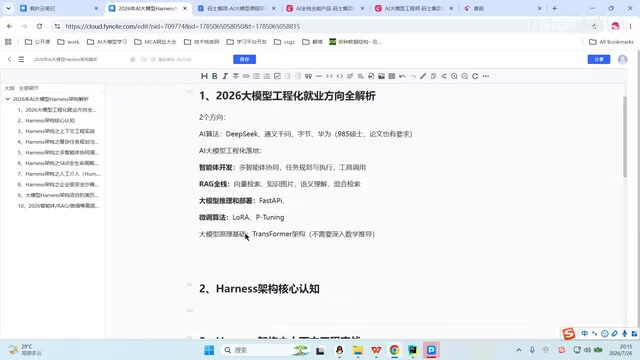Click the zoom-out magnifier icon in the toolbar
Image resolution: width=640 pixels, height=360 pixels.
(464, 76)
